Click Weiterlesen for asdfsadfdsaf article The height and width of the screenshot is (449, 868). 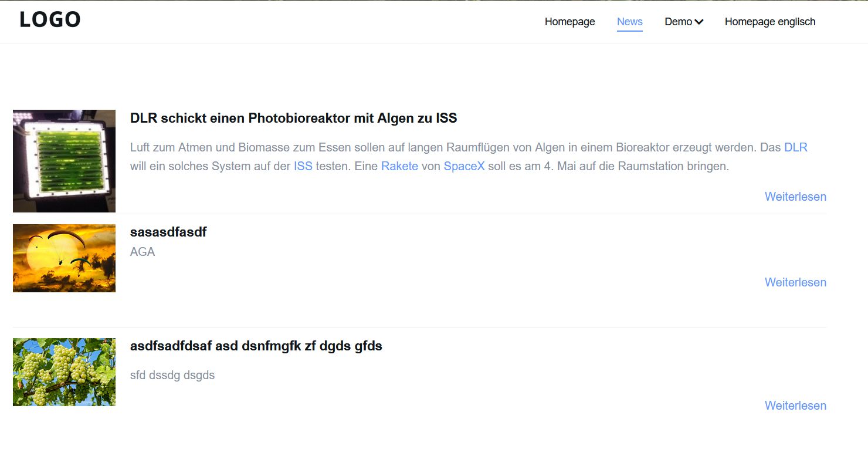pyautogui.click(x=795, y=406)
